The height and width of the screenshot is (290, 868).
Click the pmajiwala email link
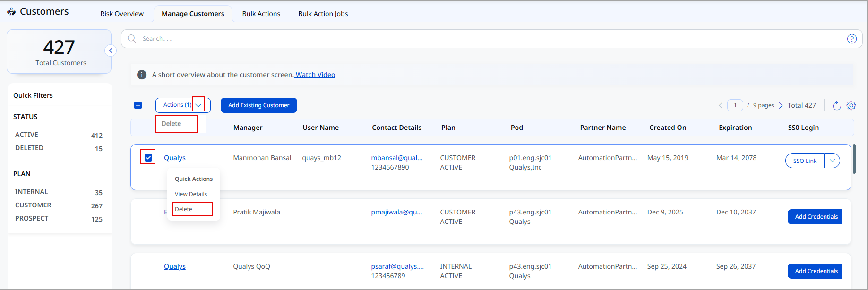pyautogui.click(x=397, y=212)
